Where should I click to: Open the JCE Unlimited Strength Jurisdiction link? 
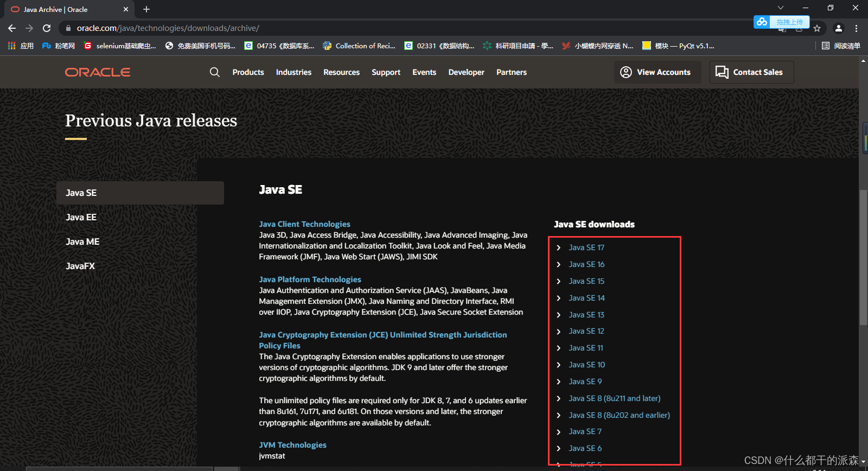tap(383, 340)
